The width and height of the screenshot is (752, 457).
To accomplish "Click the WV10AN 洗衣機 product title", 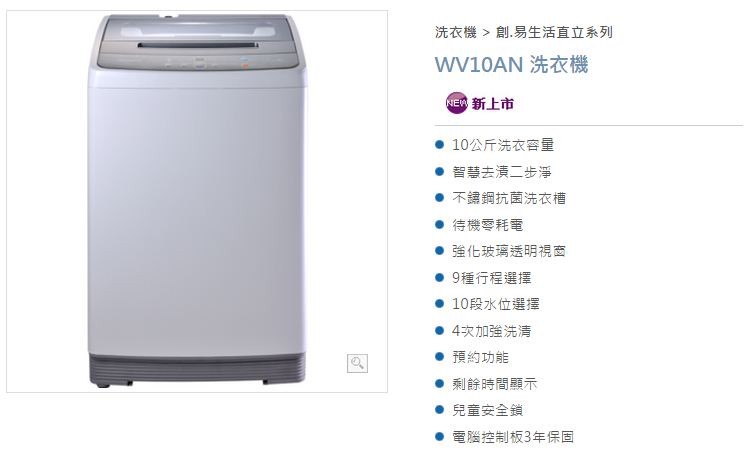I will (x=511, y=64).
